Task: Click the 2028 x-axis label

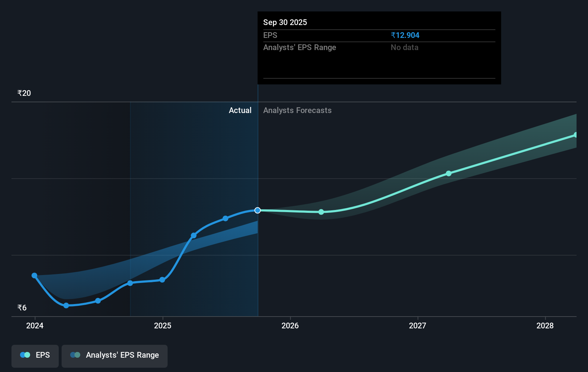Action: [x=545, y=326]
